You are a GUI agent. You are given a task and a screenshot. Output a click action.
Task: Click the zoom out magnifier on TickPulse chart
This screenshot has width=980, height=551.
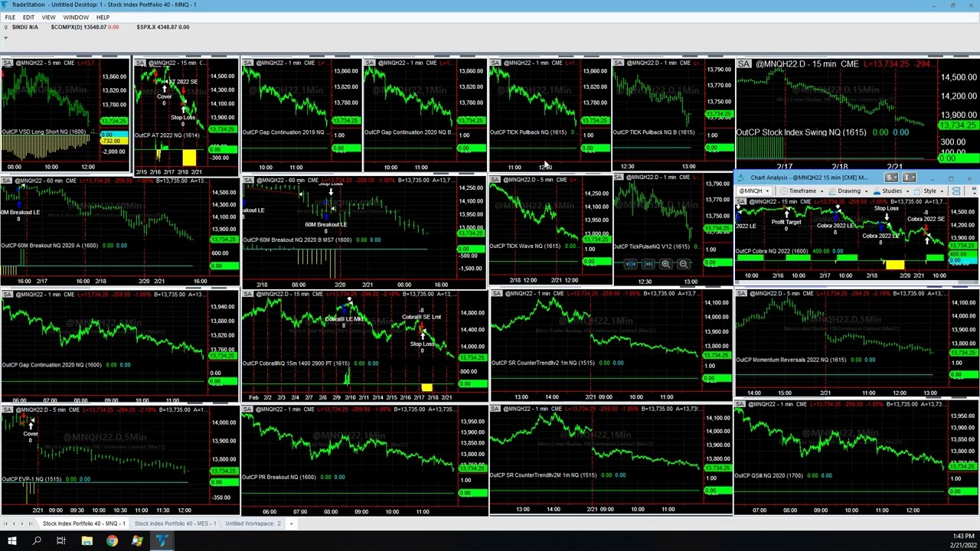[683, 264]
